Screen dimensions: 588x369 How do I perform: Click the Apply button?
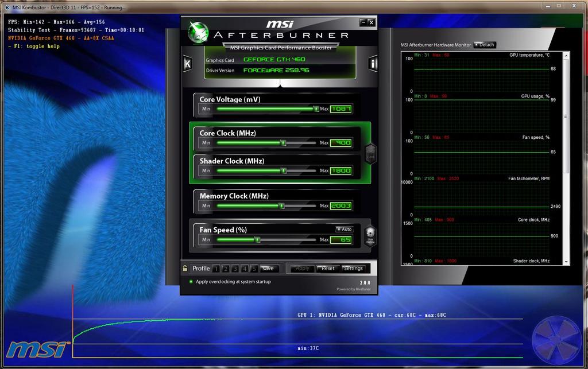tap(302, 268)
